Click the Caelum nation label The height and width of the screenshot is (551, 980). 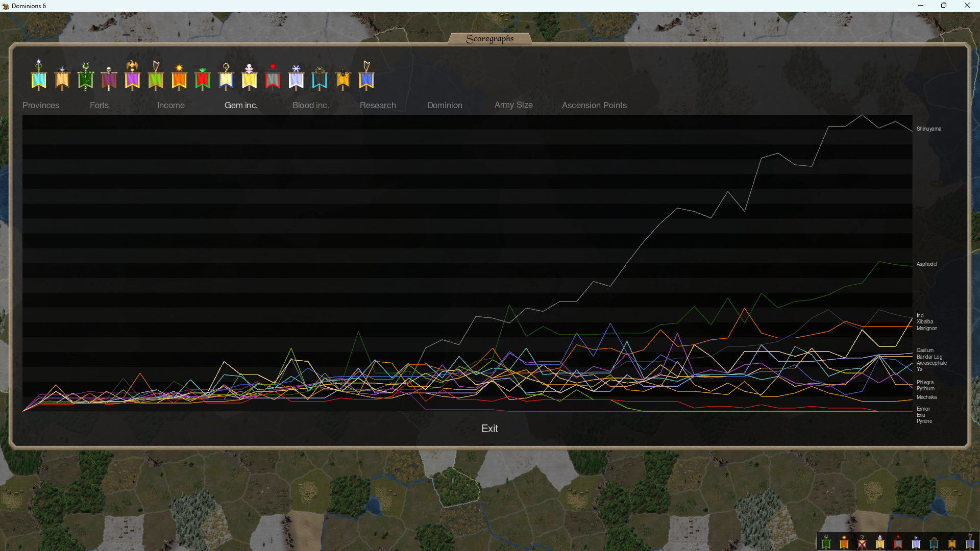(x=925, y=350)
